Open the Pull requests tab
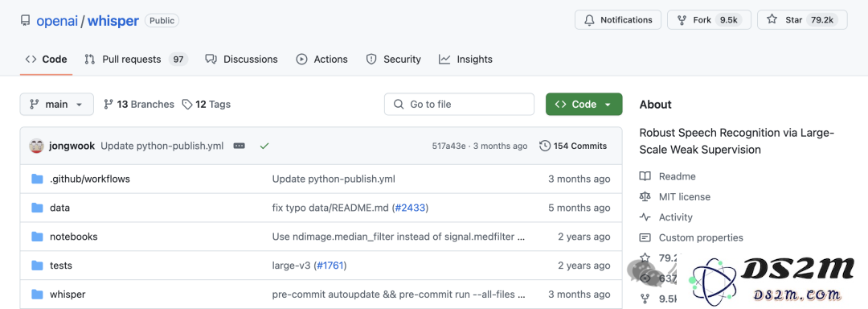 coord(136,60)
